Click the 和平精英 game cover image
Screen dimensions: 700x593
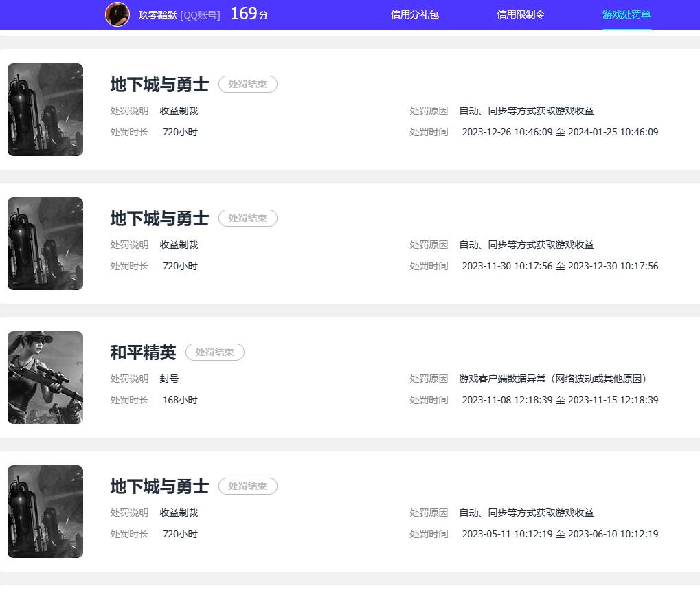(45, 378)
